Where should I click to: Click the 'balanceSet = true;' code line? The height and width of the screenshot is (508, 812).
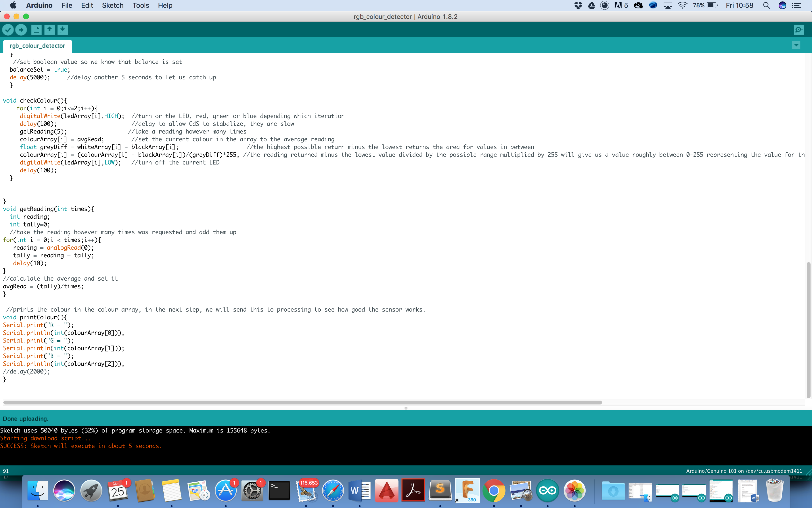point(40,70)
